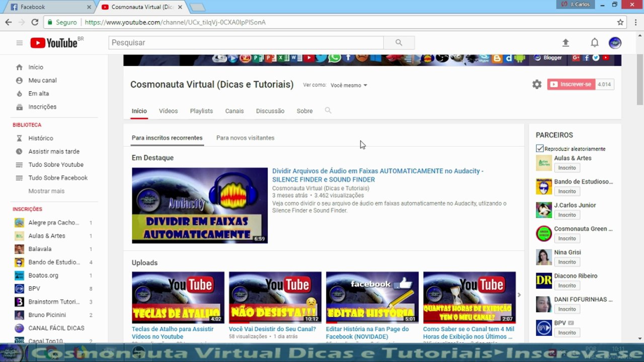The width and height of the screenshot is (644, 362).
Task: Open Você Vai Desistir do Seu Canal link
Action: point(272,329)
